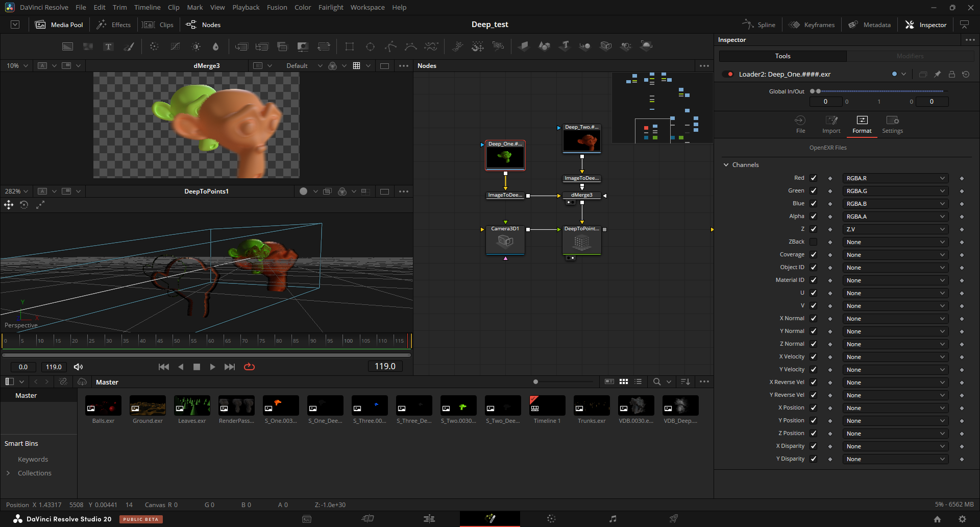Open the Z channel Z.V dropdown

[x=895, y=229]
